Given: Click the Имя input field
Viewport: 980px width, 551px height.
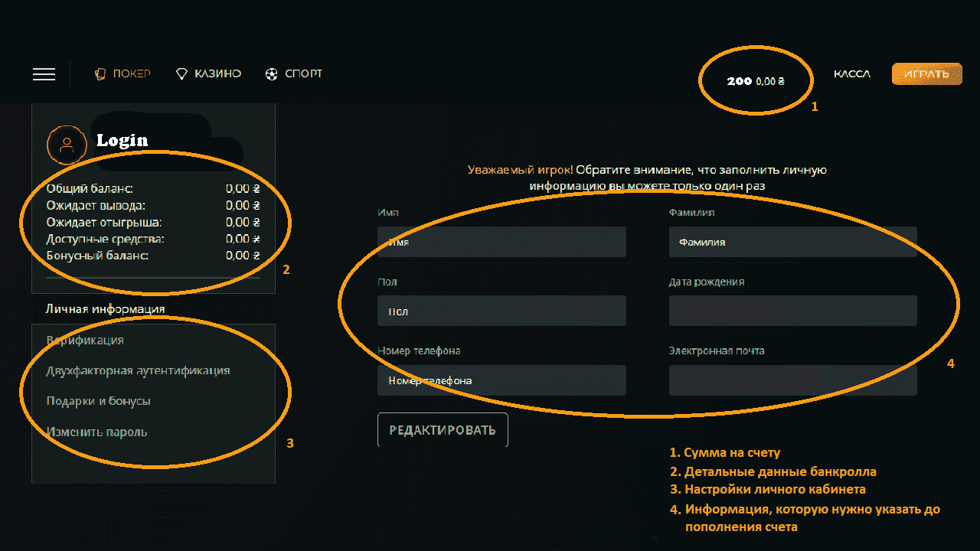Looking at the screenshot, I should [501, 242].
